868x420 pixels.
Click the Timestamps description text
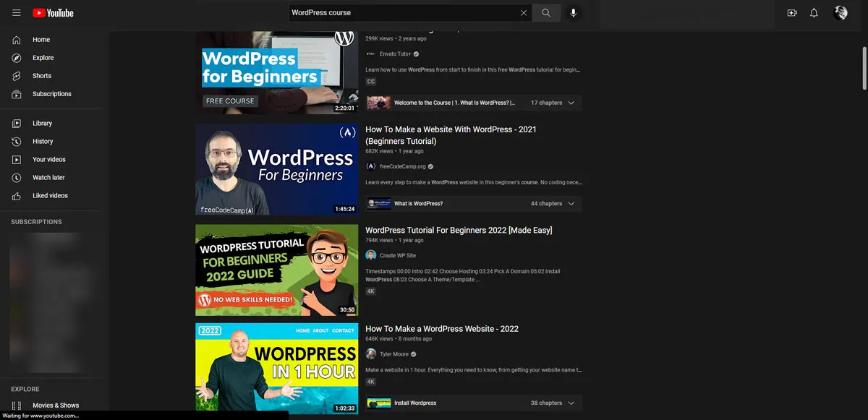[463, 275]
